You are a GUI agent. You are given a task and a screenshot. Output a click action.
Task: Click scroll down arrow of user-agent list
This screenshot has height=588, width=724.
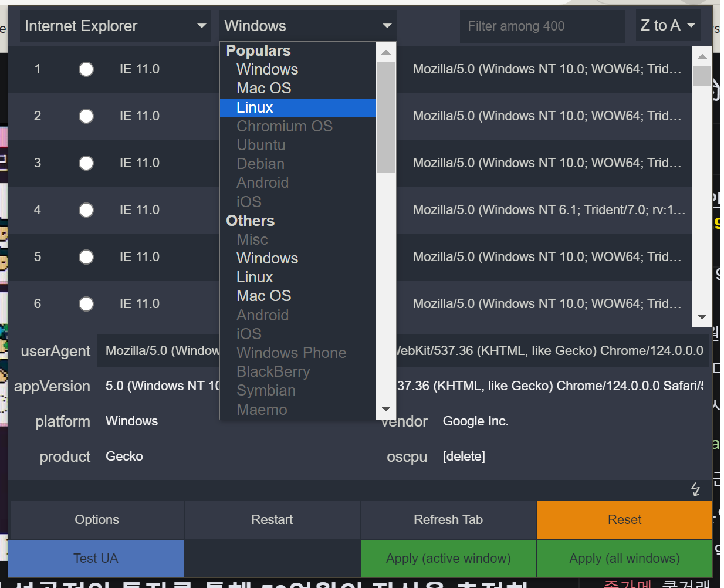[702, 317]
